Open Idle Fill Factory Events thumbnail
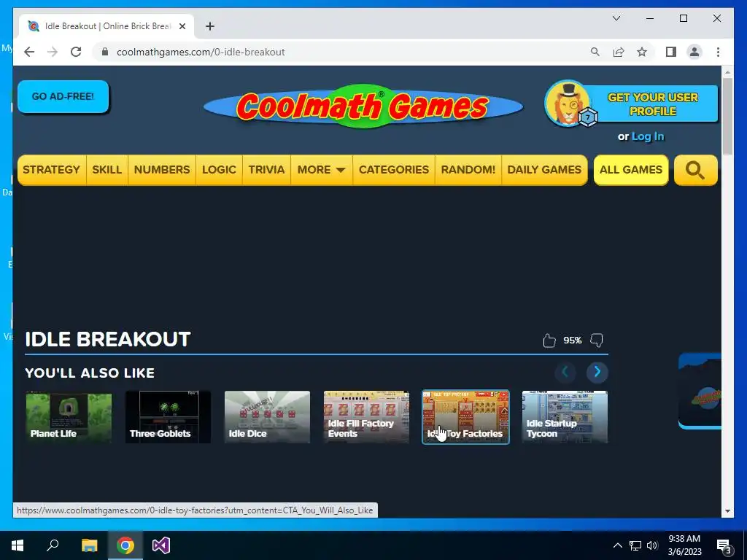747x560 pixels. coord(366,417)
